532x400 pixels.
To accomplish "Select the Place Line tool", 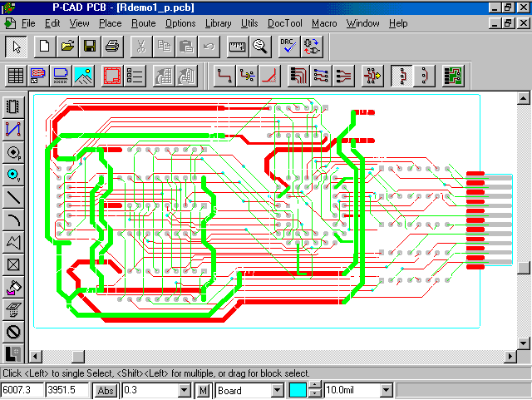I will pyautogui.click(x=13, y=197).
